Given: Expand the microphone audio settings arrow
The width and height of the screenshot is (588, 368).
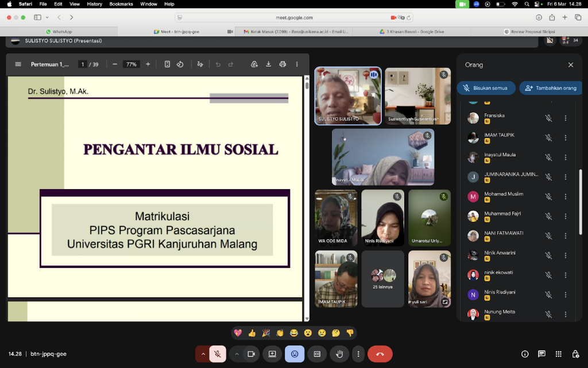Looking at the screenshot, I should click(202, 354).
